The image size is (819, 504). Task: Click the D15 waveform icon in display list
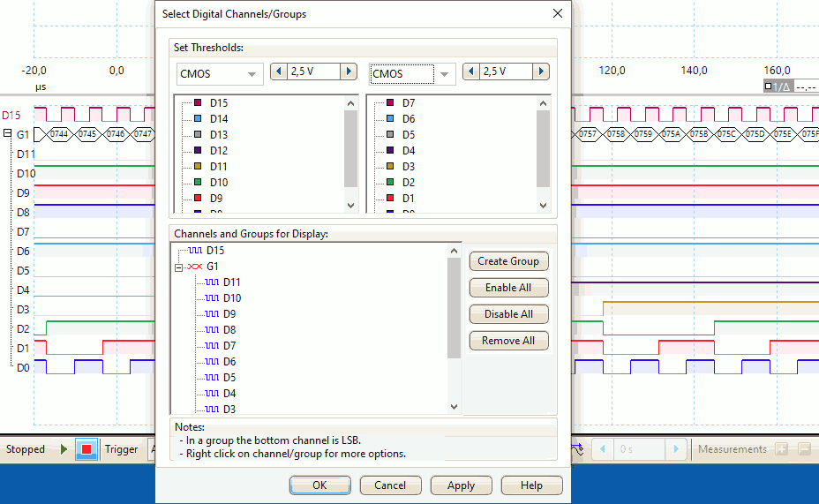(x=195, y=251)
